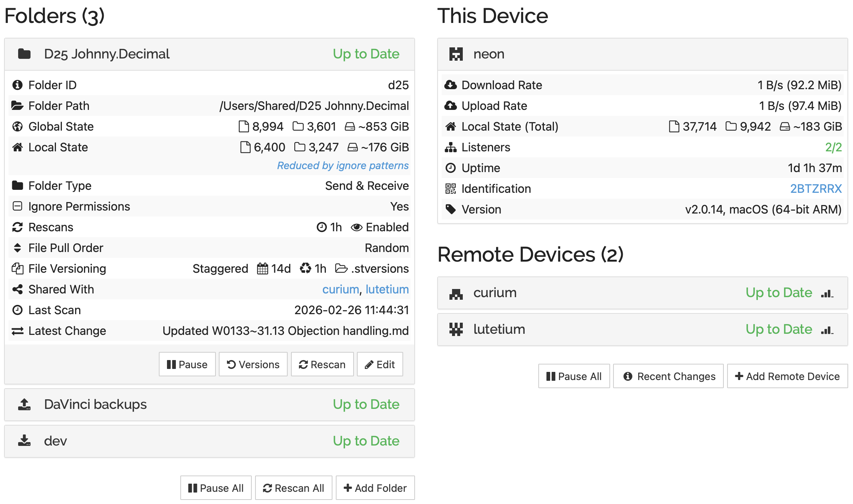Viewport: 853px width, 504px height.
Task: Click the Rescans watcher eye icon
Action: tap(356, 227)
